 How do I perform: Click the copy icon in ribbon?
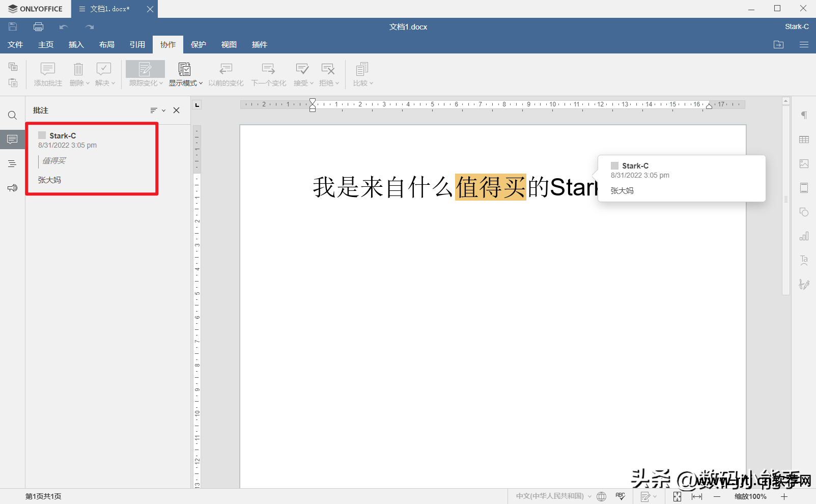pyautogui.click(x=13, y=67)
